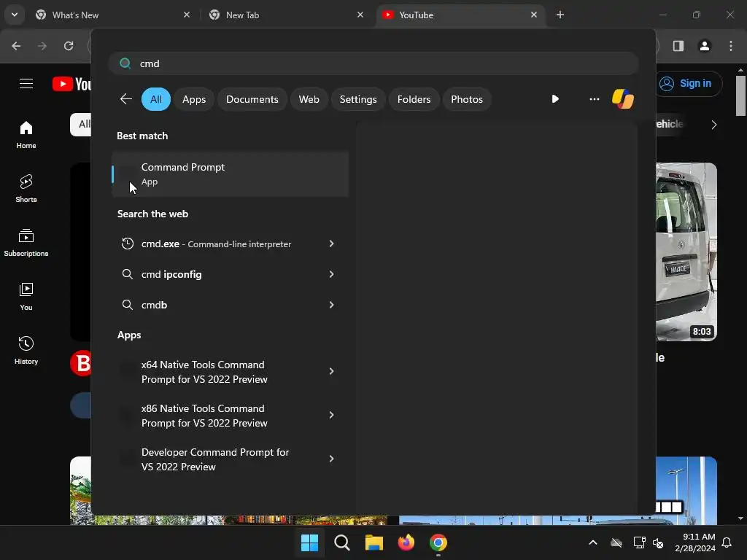Go to YouTube Home in sidebar
The image size is (747, 560).
tap(26, 135)
